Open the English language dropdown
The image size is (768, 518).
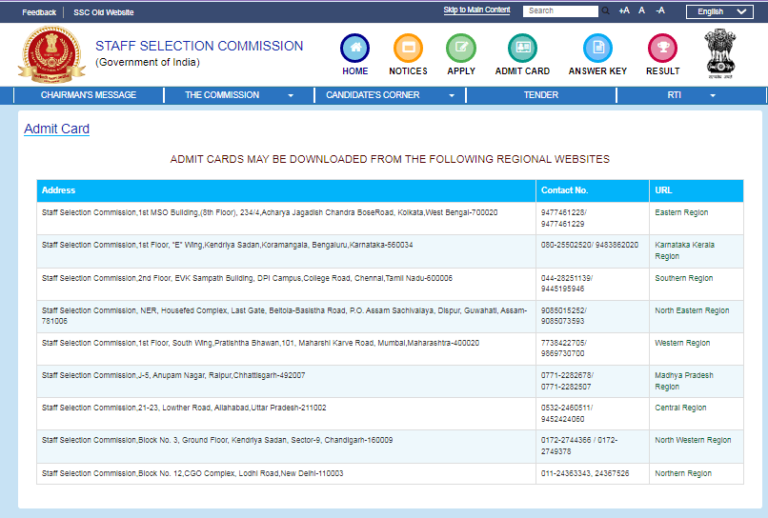click(719, 12)
